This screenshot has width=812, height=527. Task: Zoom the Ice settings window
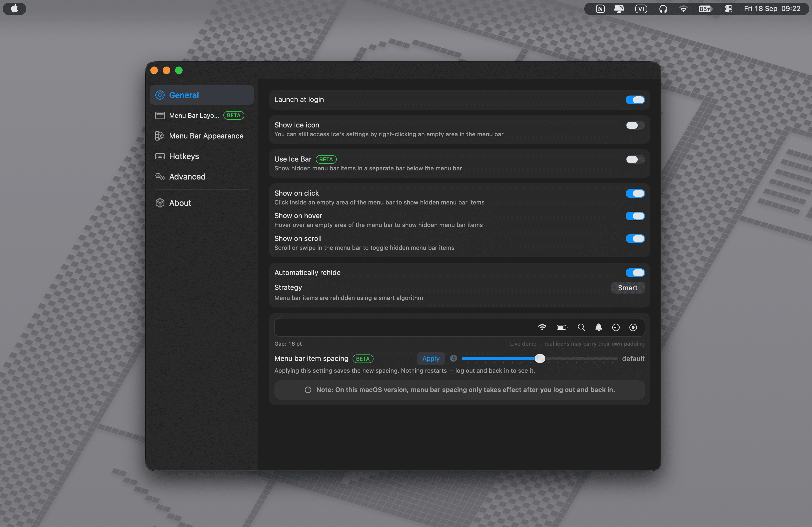[x=179, y=70]
